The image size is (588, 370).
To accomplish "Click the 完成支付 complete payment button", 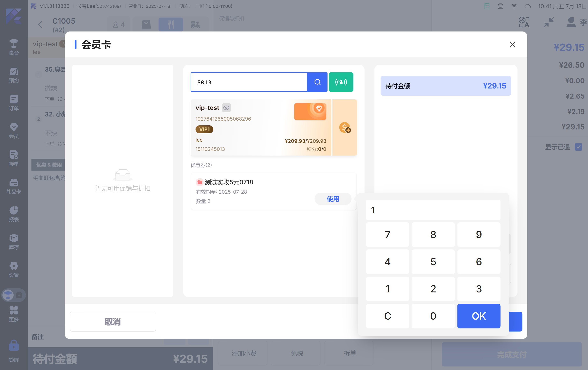I will [512, 354].
